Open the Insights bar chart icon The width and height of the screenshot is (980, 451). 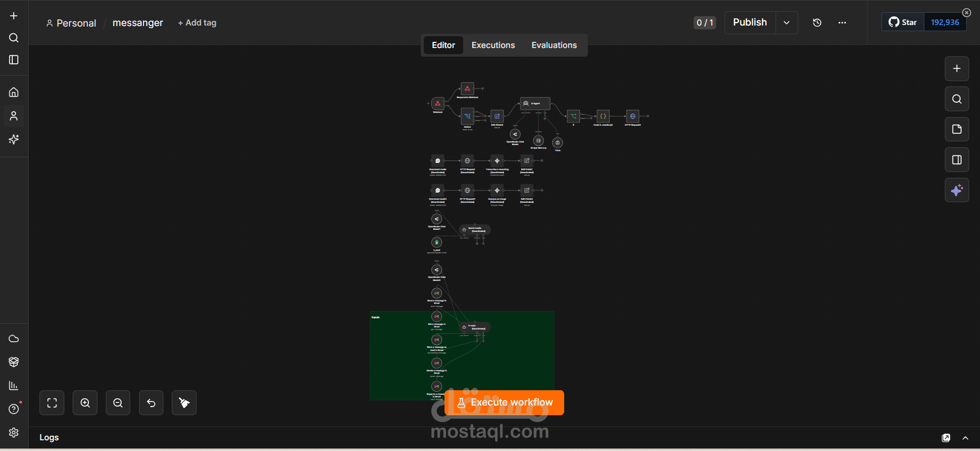pos(14,386)
